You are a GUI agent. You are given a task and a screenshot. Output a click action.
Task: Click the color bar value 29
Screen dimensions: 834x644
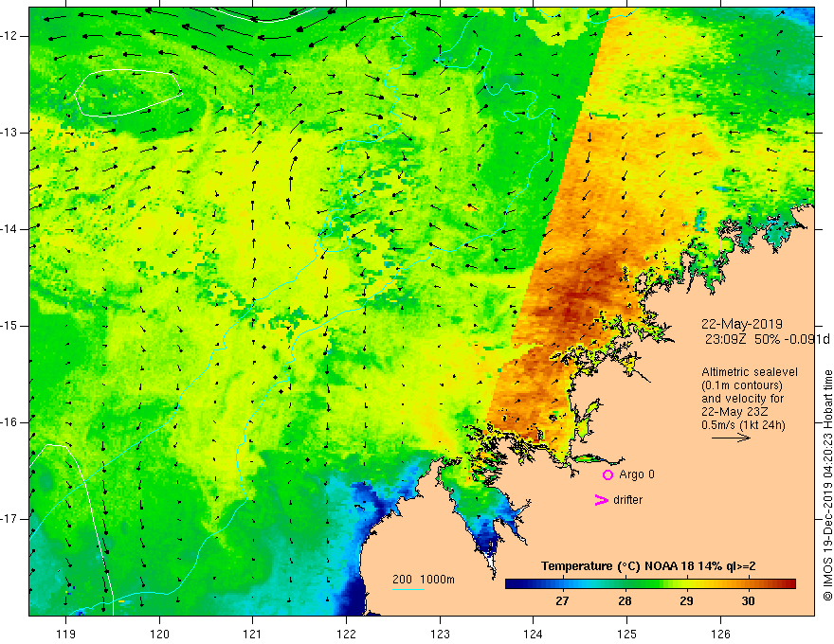point(686,601)
